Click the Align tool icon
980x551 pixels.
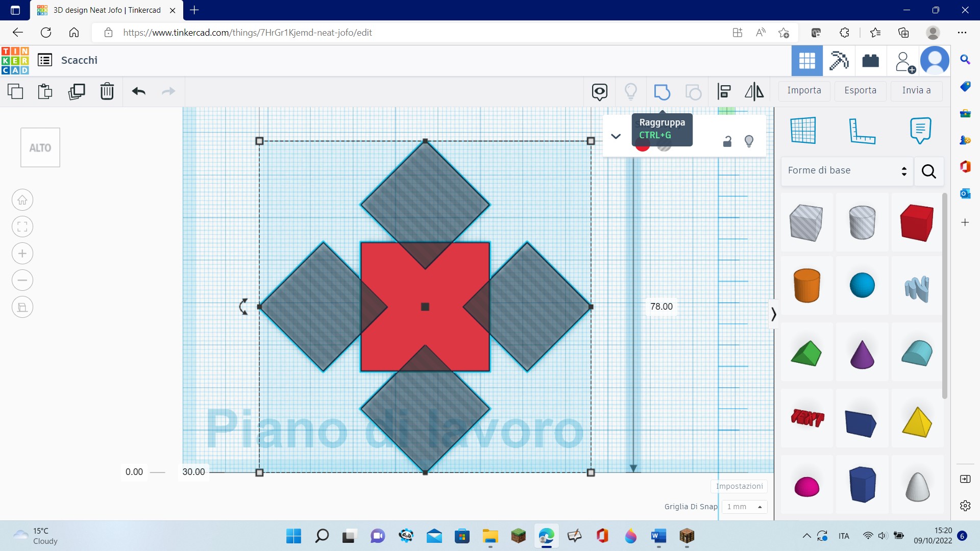pyautogui.click(x=724, y=92)
